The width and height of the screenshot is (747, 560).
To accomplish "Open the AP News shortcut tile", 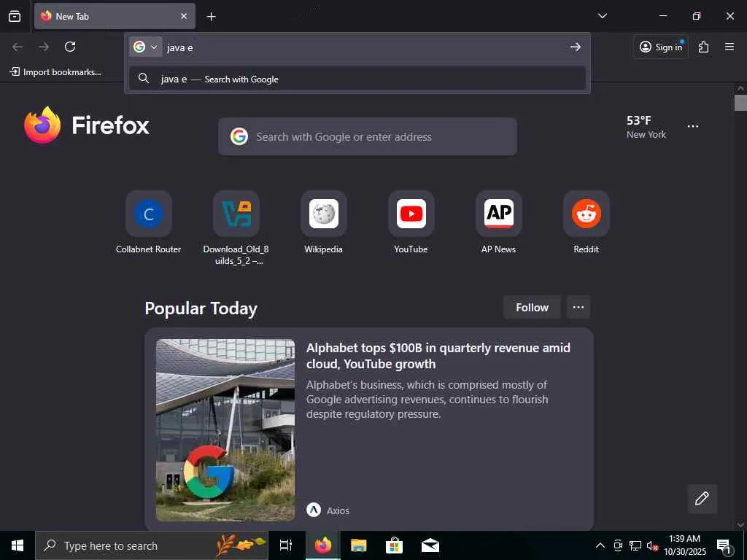I will coord(499,222).
